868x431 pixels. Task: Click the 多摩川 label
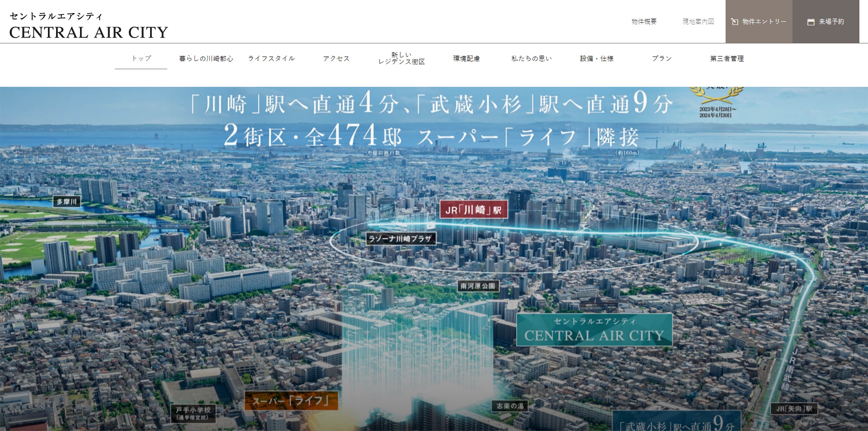pos(66,202)
